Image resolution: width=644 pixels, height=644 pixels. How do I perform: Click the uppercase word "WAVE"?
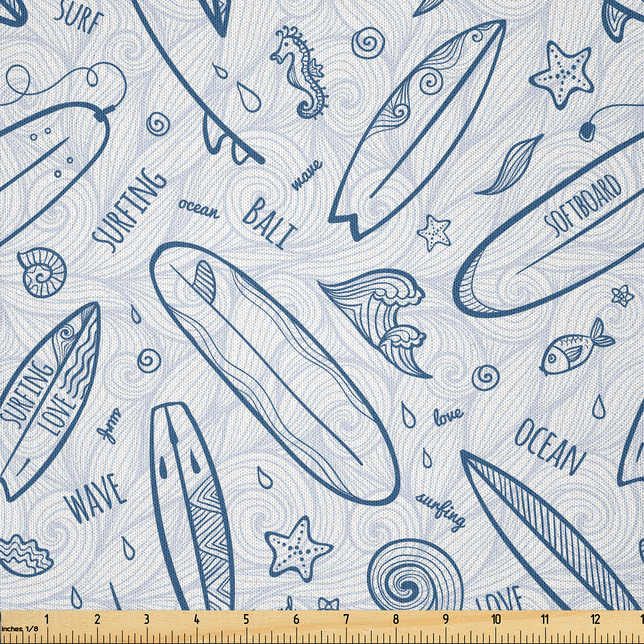click(x=95, y=499)
